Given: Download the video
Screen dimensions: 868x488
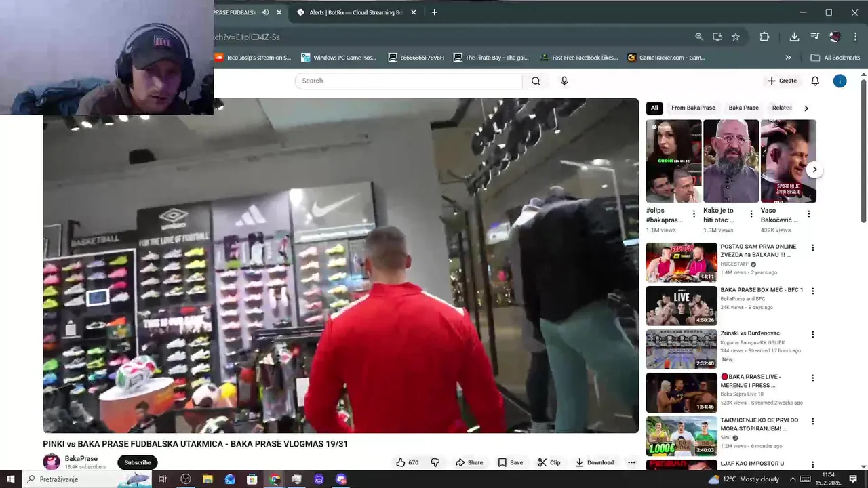Looking at the screenshot, I should click(595, 462).
